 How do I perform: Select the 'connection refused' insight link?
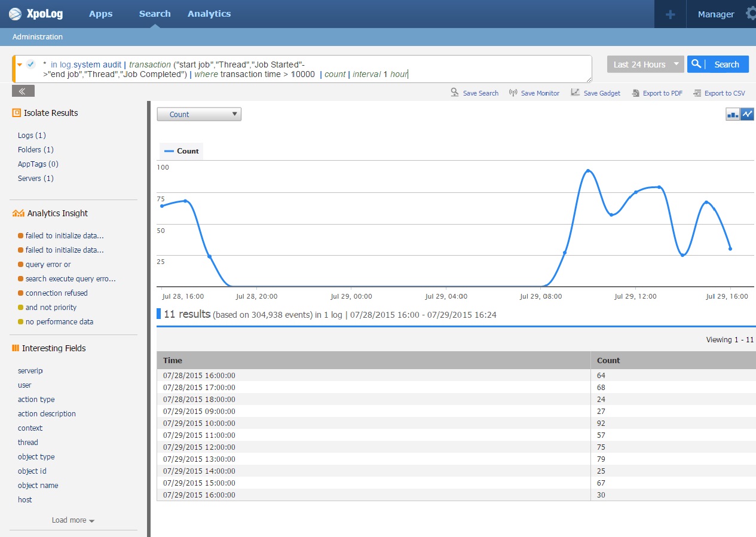(x=56, y=293)
